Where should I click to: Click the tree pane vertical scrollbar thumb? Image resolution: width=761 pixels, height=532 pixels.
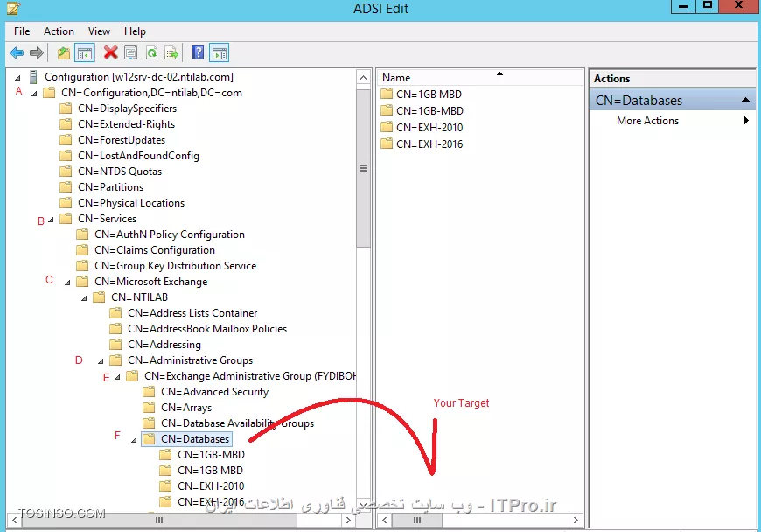(x=363, y=168)
